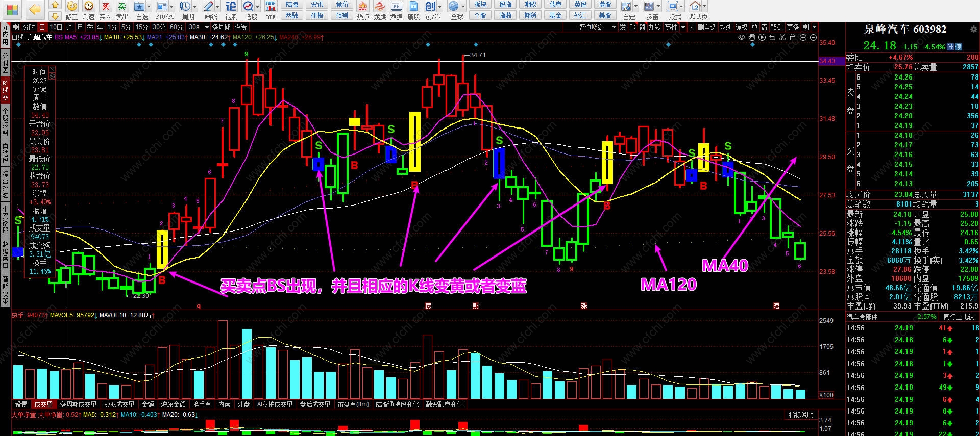Expand dropdown arrow beside 周期 icon
The width and height of the screenshot is (980, 436).
tap(194, 7)
